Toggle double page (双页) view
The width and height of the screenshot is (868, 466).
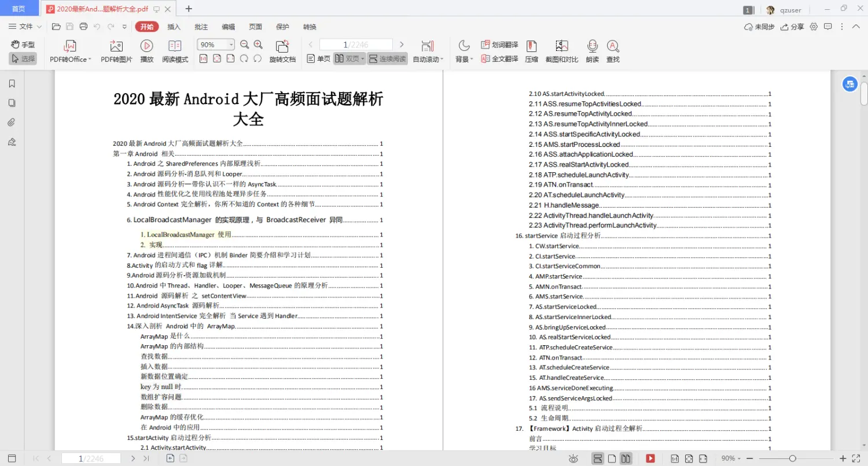click(x=349, y=58)
